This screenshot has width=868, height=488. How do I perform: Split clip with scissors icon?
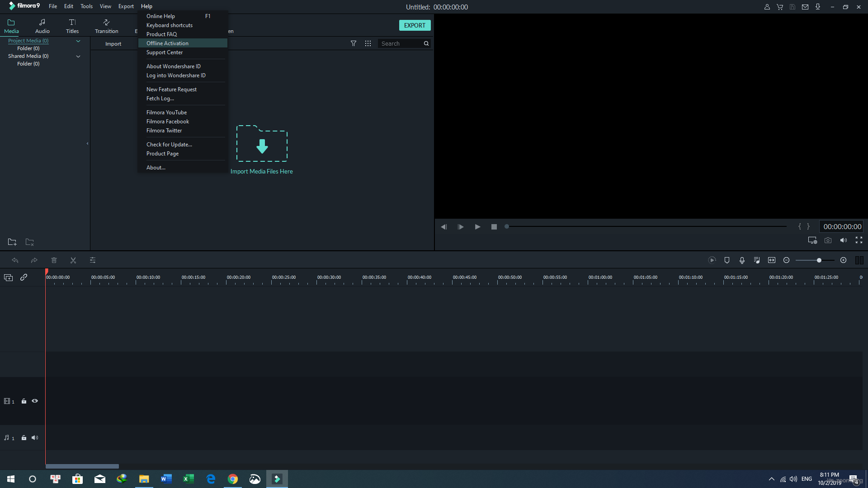73,260
